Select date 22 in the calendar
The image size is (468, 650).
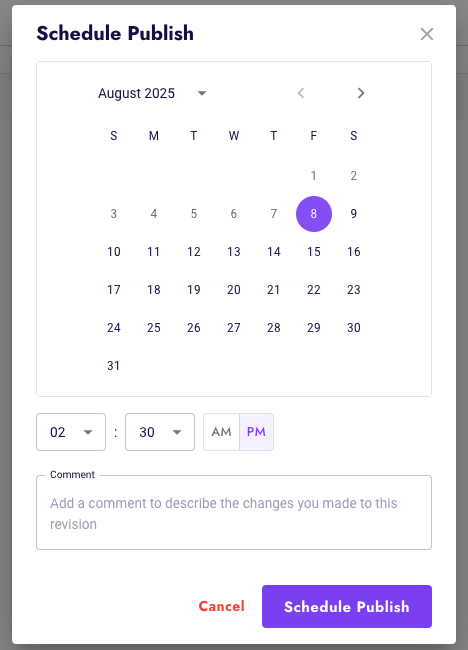[314, 290]
